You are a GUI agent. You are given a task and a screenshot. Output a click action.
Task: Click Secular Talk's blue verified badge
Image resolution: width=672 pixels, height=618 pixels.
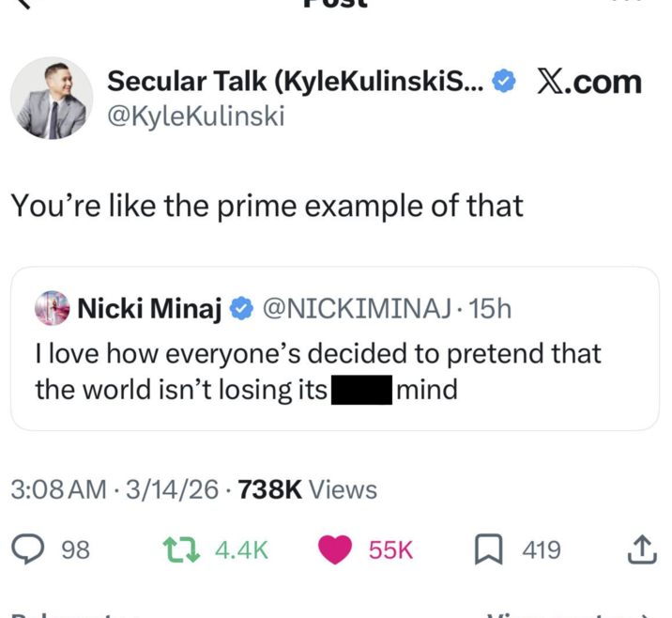point(504,82)
